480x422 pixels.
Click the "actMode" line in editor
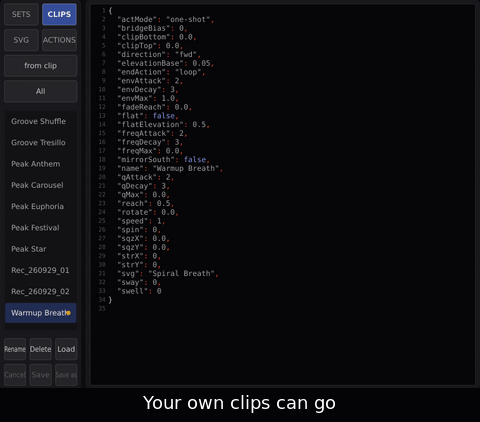pyautogui.click(x=166, y=20)
